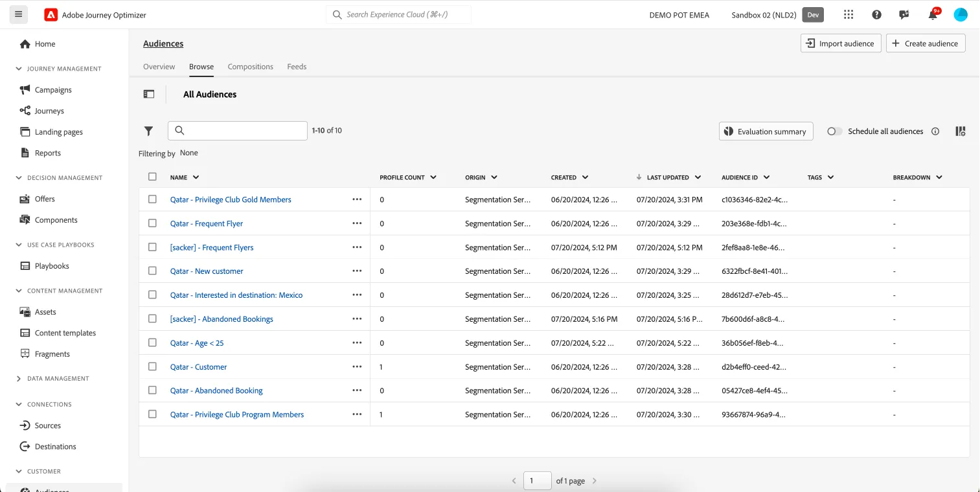Open more actions for [sacker] - Abandoned Bookings
This screenshot has height=492, width=980.
click(x=357, y=319)
